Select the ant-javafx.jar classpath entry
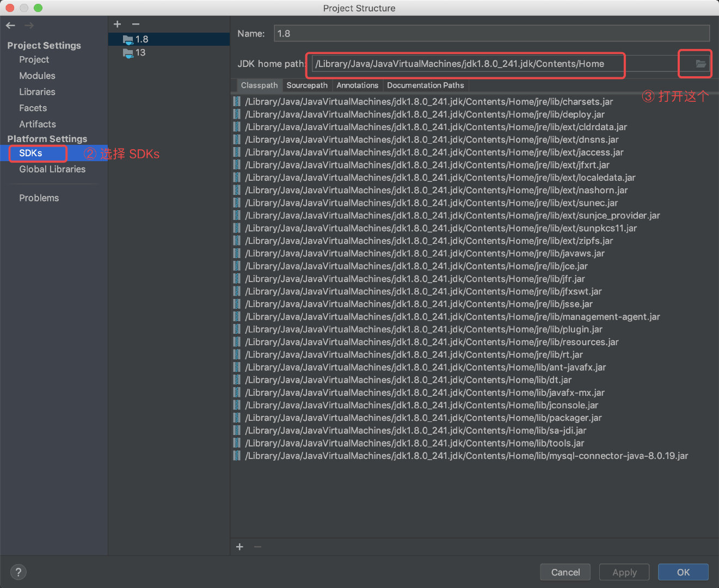719x588 pixels. point(426,367)
